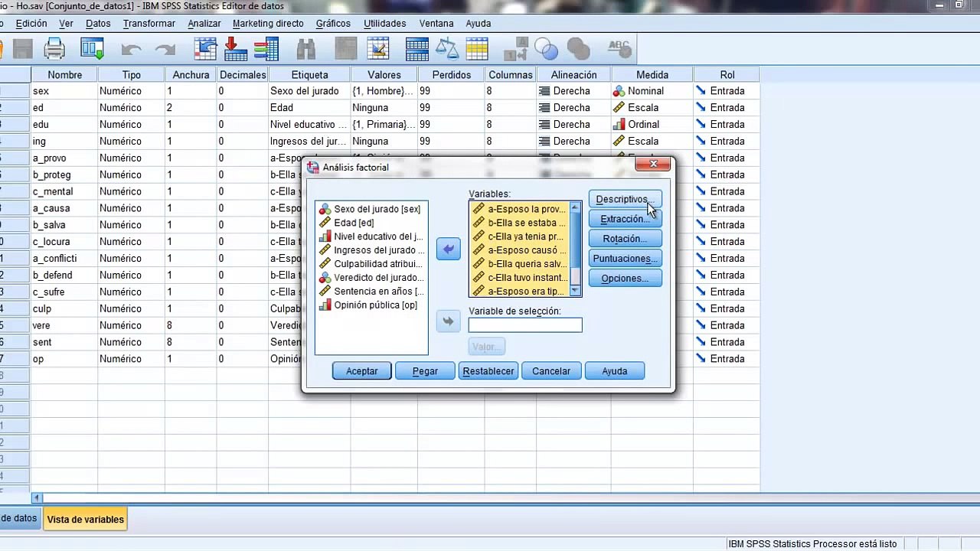980x551 pixels.
Task: Click the horizontal scrollbar left arrow
Action: point(37,497)
